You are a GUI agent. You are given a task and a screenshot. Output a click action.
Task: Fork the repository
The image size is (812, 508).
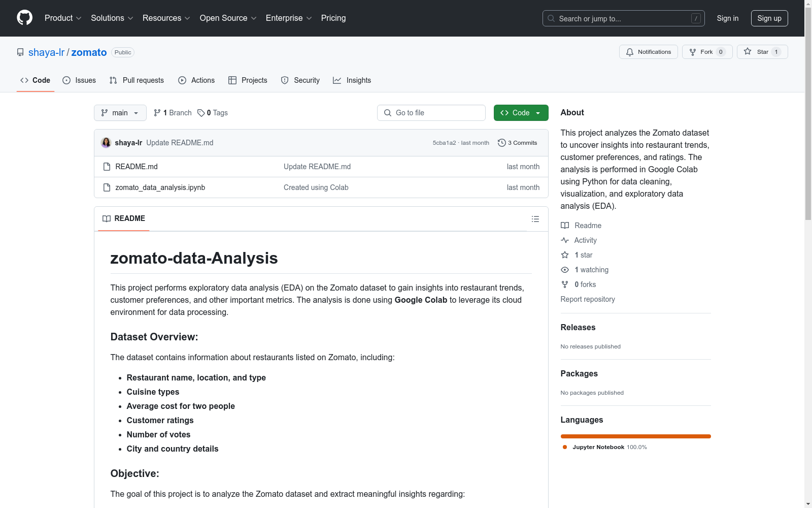pyautogui.click(x=707, y=52)
